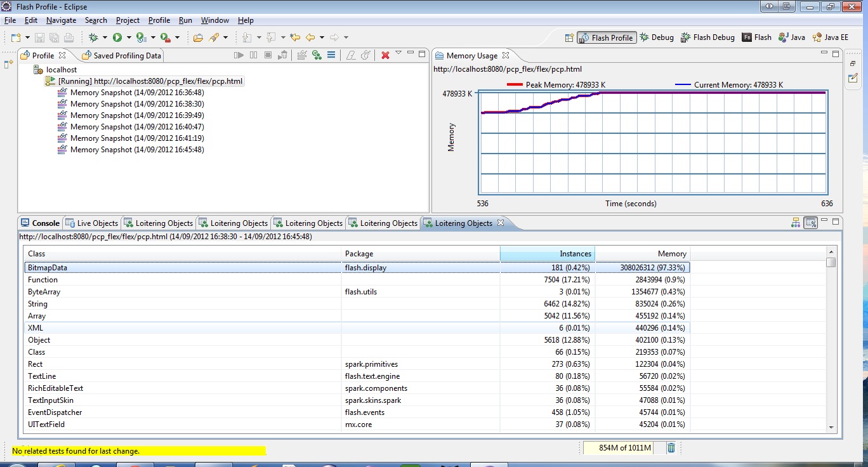The width and height of the screenshot is (868, 467).
Task: Switch to the Java EE perspective
Action: tap(830, 37)
